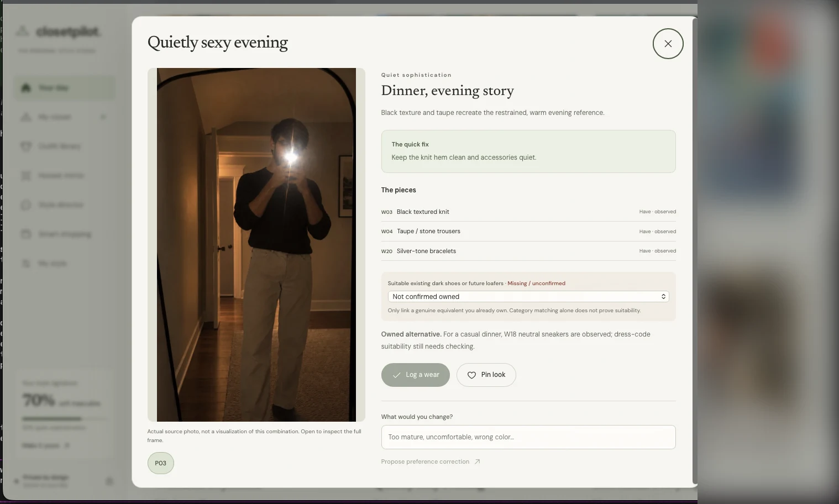The image size is (839, 504).
Task: Click the Log a wear button
Action: [x=416, y=375]
